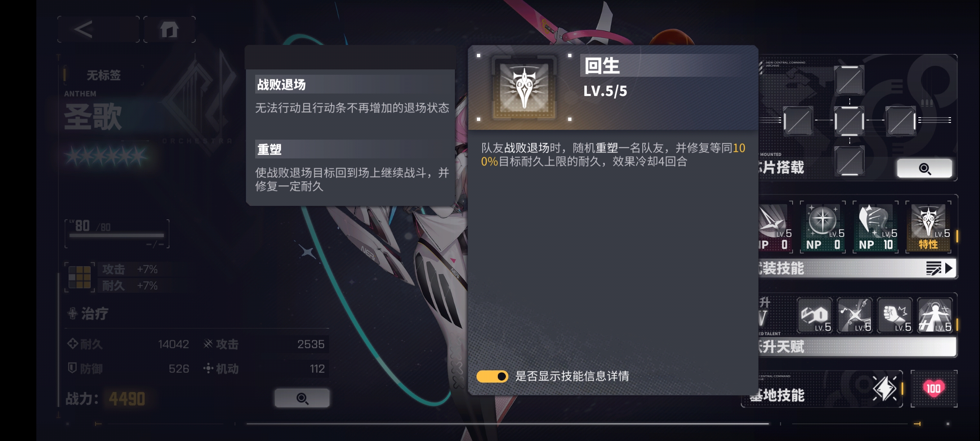The width and height of the screenshot is (980, 441).
Task: Click the level 80 experience bar
Action: pos(117,234)
